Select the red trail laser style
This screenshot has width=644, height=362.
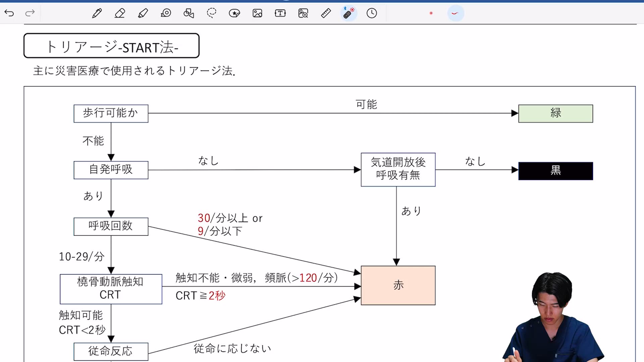pyautogui.click(x=455, y=13)
